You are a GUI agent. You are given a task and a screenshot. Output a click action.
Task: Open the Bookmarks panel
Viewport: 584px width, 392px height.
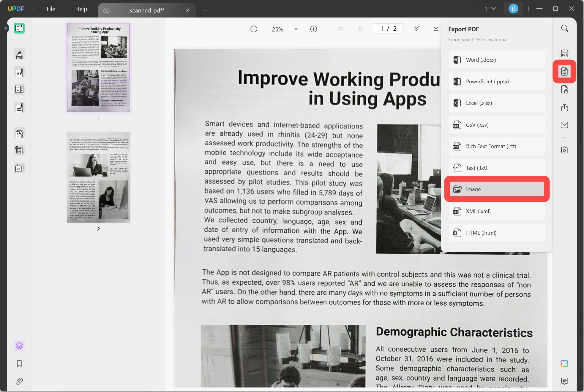[x=19, y=364]
